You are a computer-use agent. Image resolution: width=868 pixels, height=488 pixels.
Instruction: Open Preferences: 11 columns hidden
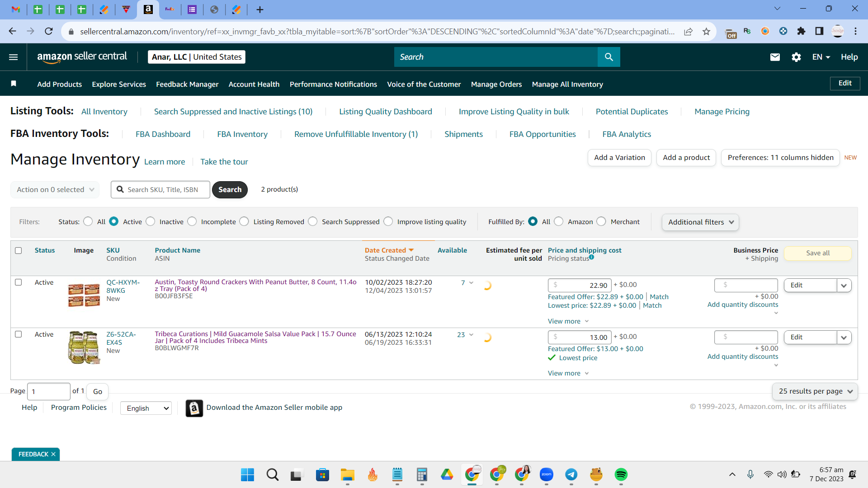point(780,158)
